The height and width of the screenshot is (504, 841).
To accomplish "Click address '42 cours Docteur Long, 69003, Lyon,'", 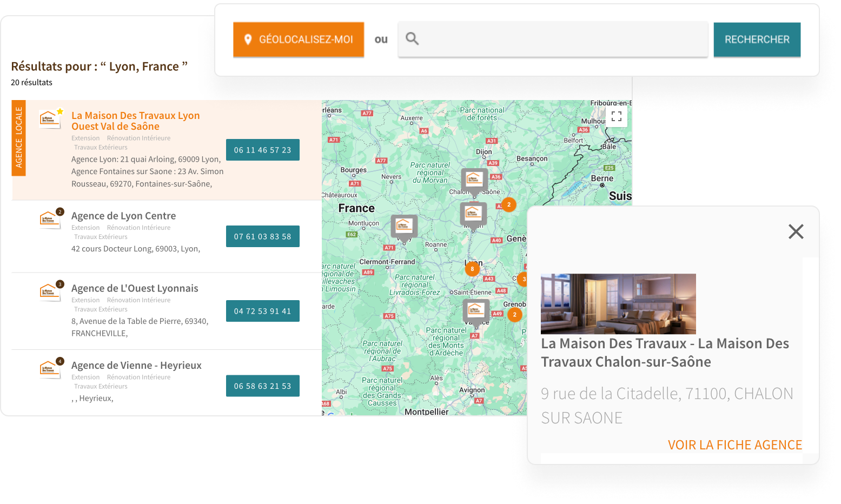I will pos(136,249).
